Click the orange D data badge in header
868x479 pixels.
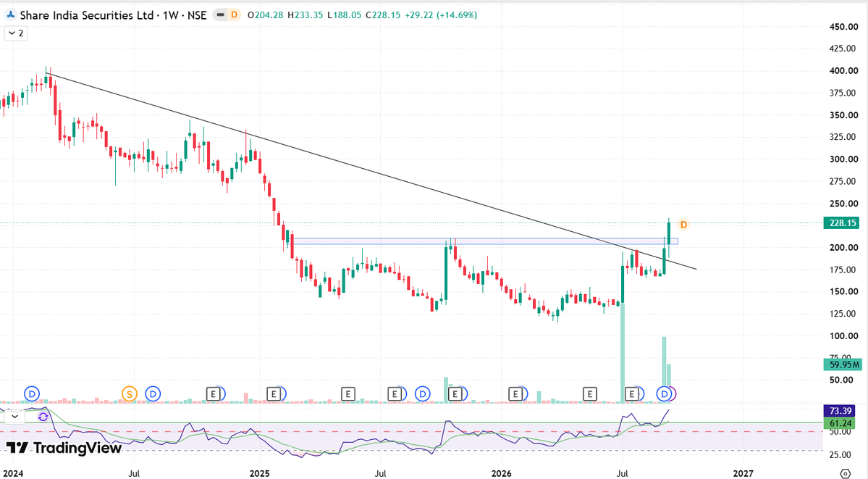[234, 15]
